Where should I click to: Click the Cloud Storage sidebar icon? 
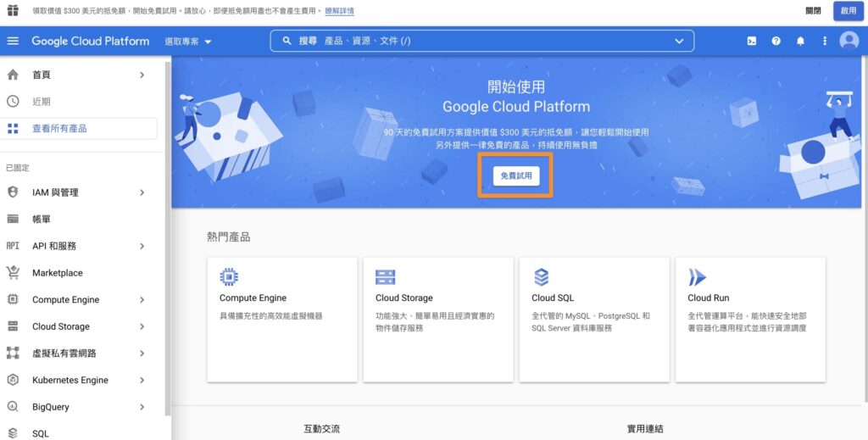tap(13, 326)
